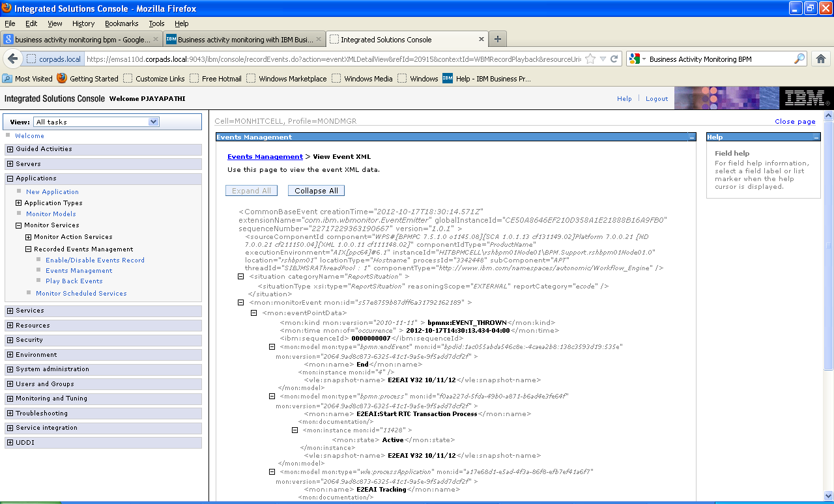Expand the Resources navigation section
The height and width of the screenshot is (504, 834).
click(10, 326)
